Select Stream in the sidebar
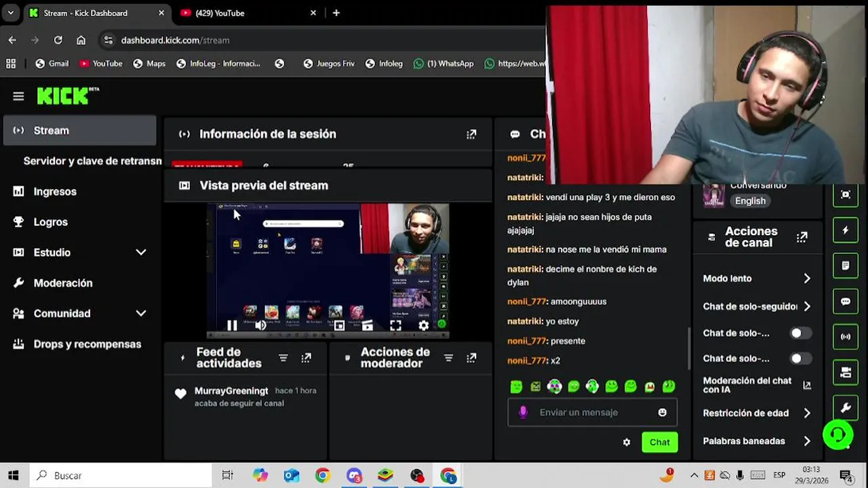The height and width of the screenshot is (488, 868). 80,130
